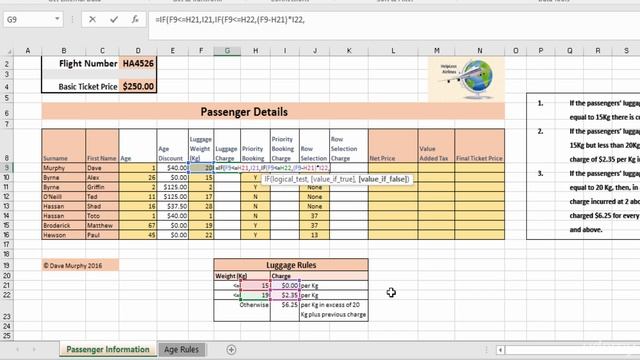Image resolution: width=640 pixels, height=360 pixels.
Task: Select the Final Ticket Price header cell
Action: (x=480, y=146)
